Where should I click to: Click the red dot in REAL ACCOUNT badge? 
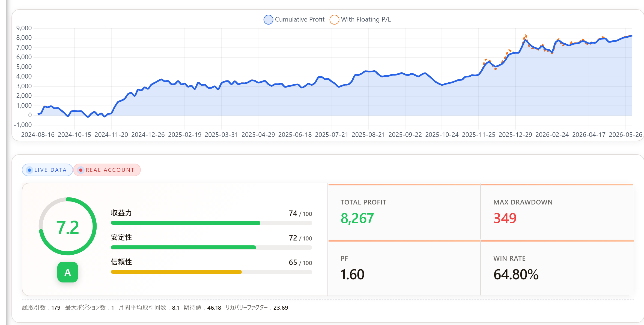80,170
